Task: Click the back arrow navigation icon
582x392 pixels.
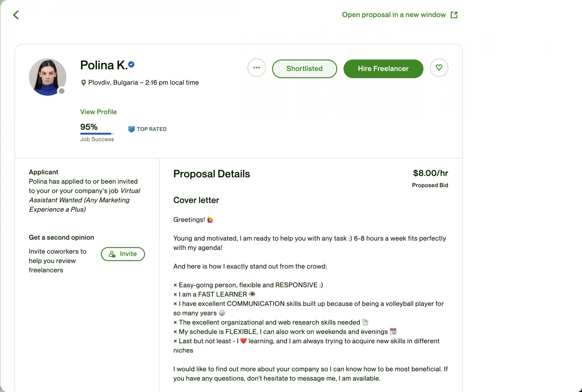Action: (16, 15)
